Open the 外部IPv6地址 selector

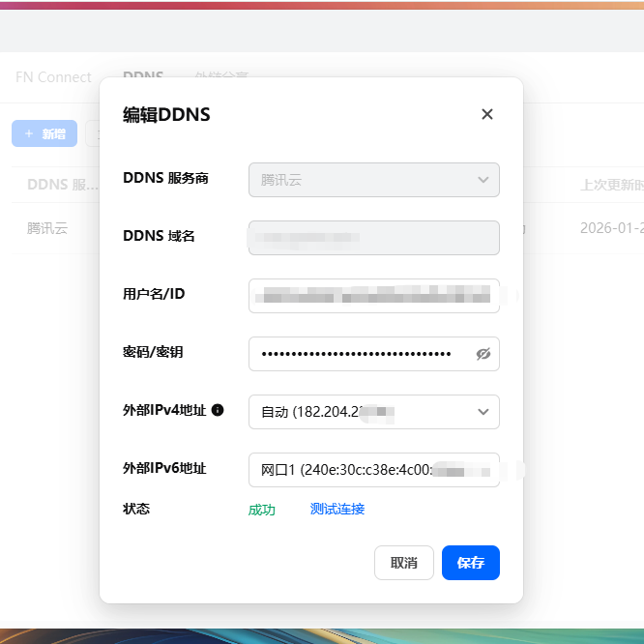coord(374,470)
